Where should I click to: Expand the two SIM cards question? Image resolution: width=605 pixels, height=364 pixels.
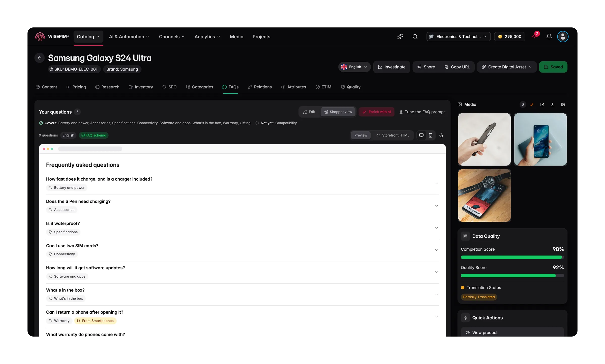(242, 250)
